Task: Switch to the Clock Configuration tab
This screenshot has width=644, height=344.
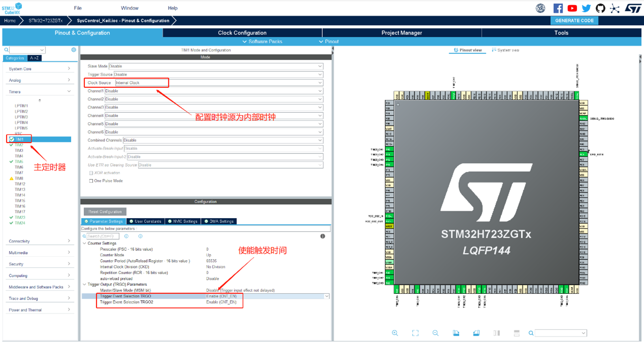Action: pos(242,32)
